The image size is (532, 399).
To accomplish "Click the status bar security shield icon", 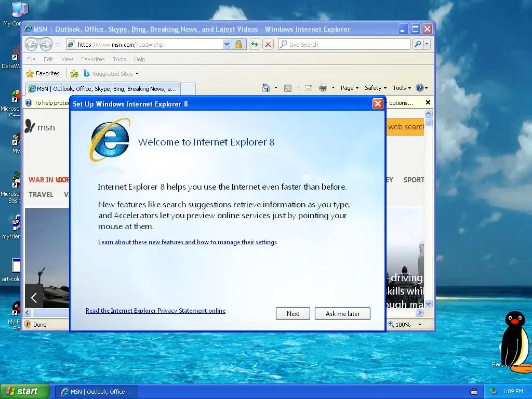I will pos(28,325).
